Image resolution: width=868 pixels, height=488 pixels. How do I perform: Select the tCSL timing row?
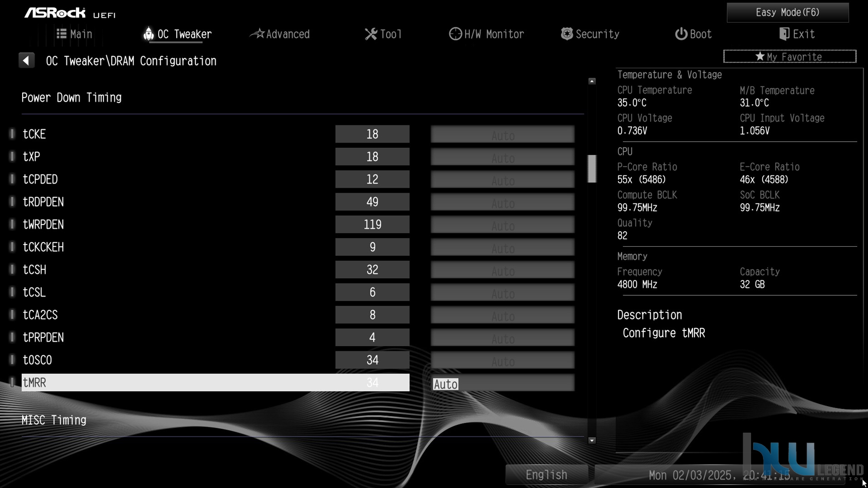point(215,292)
